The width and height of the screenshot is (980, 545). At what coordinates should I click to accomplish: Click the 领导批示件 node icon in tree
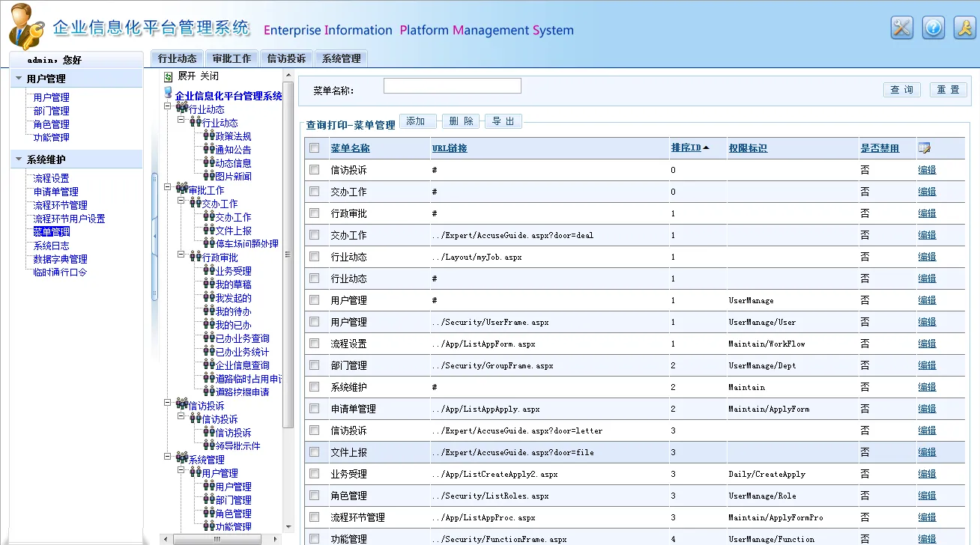click(209, 446)
